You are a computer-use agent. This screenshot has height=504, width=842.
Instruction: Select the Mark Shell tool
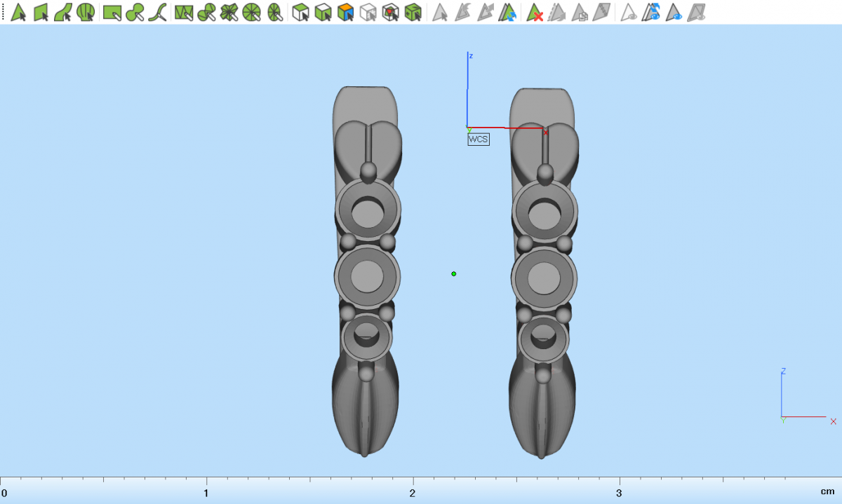click(x=86, y=12)
